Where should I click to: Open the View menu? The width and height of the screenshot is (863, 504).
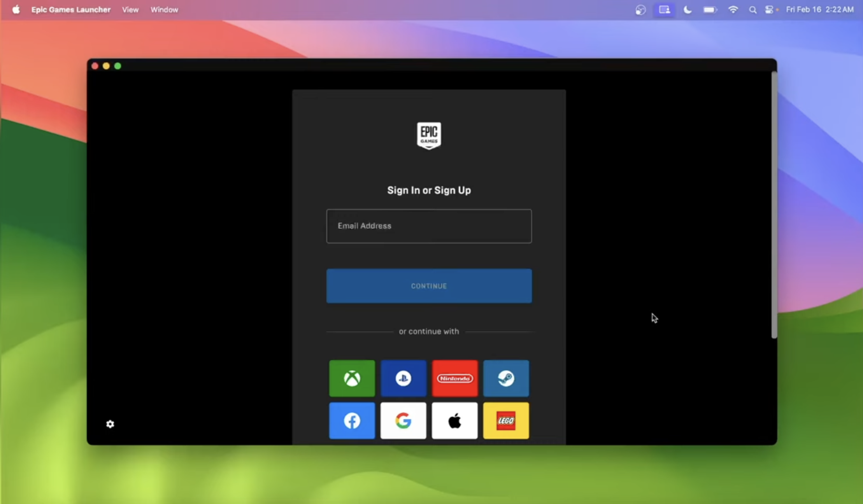130,10
